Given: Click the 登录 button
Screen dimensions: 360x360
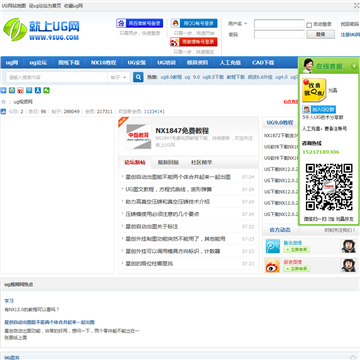Looking at the screenshot, I should coord(321,34).
